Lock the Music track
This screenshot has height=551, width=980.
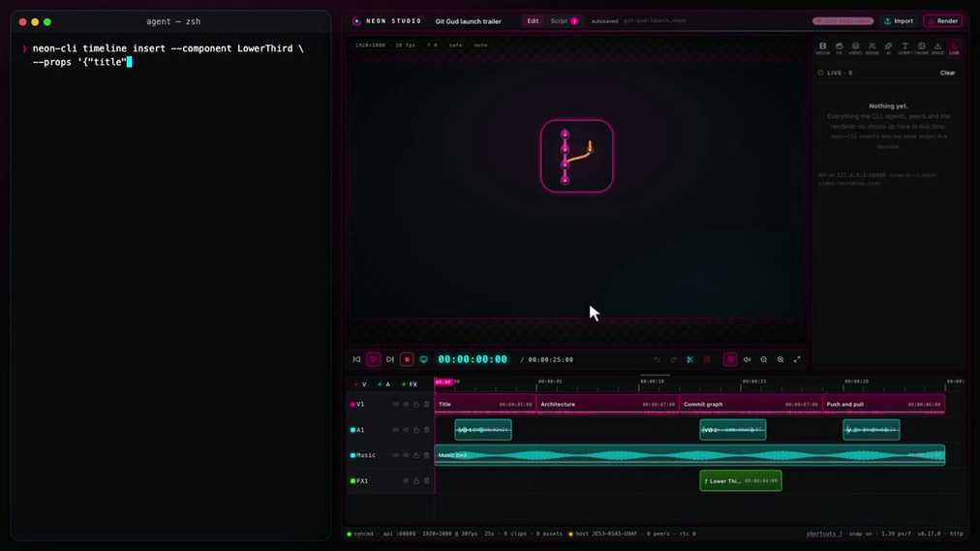(x=416, y=455)
